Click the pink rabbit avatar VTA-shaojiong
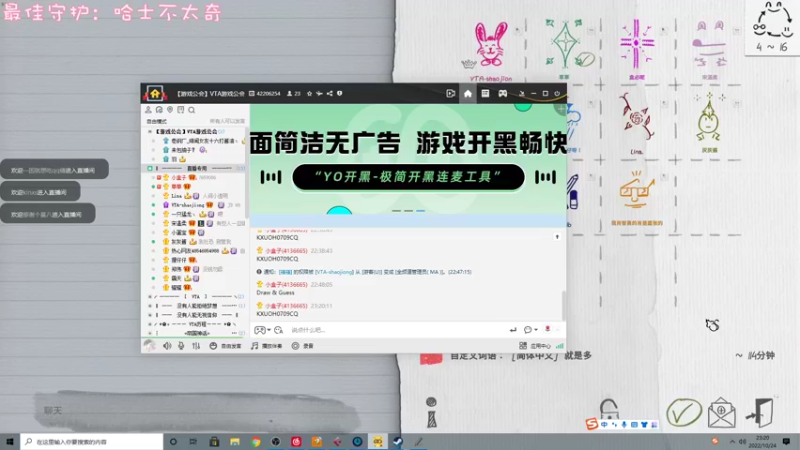 491,44
